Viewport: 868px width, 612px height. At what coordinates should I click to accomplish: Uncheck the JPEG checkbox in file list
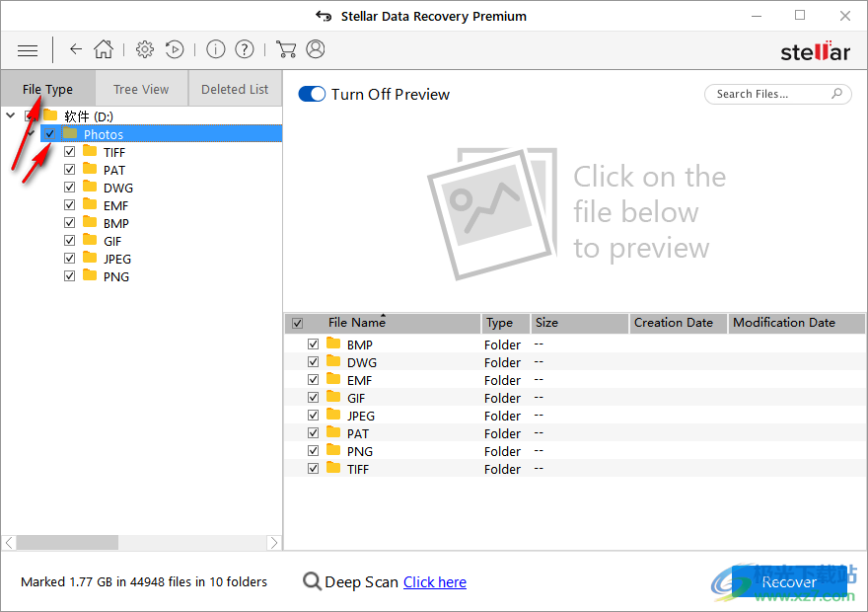tap(313, 415)
